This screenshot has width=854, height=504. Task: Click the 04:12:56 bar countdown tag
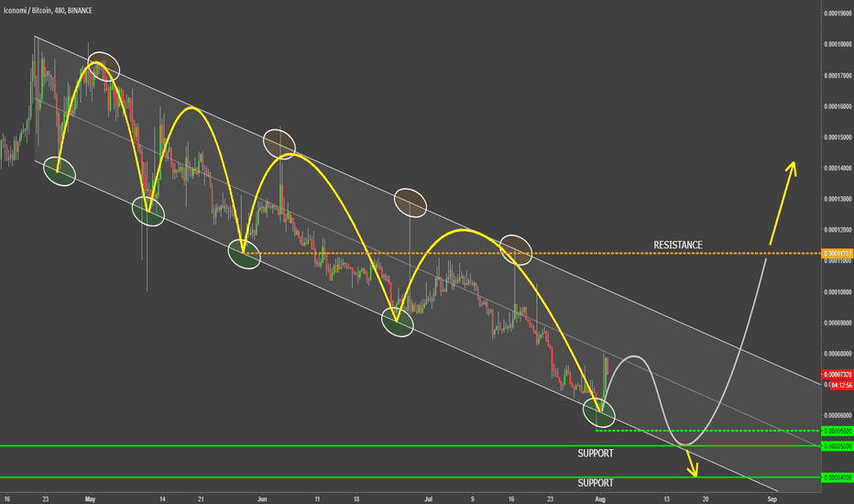pos(841,385)
